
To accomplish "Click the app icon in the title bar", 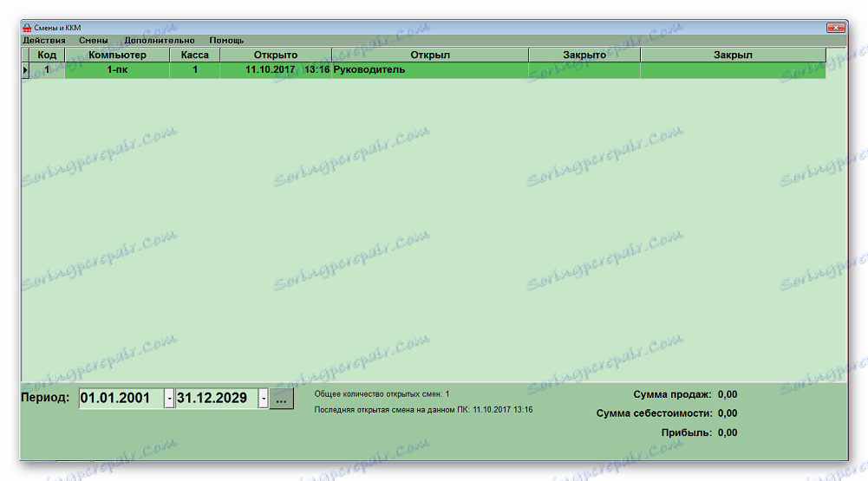I will point(27,28).
